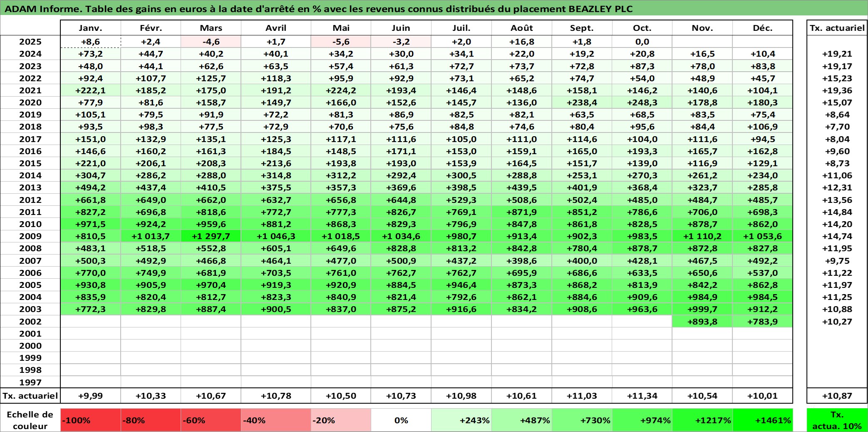The height and width of the screenshot is (432, 868).
Task: Select cell with value -3,2
Action: pos(401,42)
